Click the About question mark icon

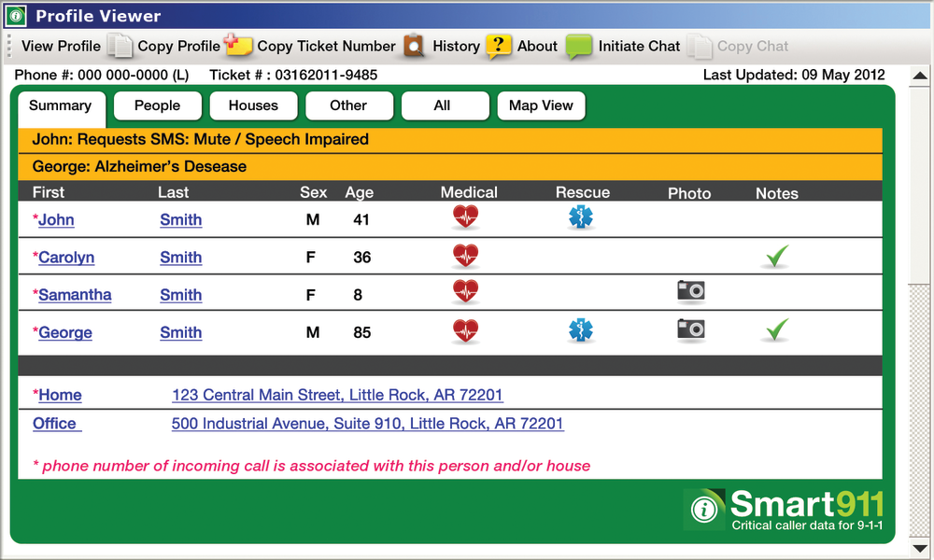[500, 44]
